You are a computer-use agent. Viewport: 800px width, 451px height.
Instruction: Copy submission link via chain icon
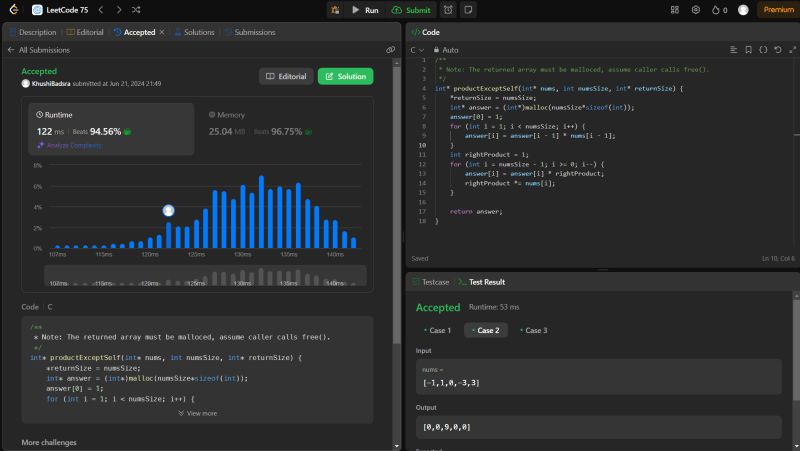[390, 49]
